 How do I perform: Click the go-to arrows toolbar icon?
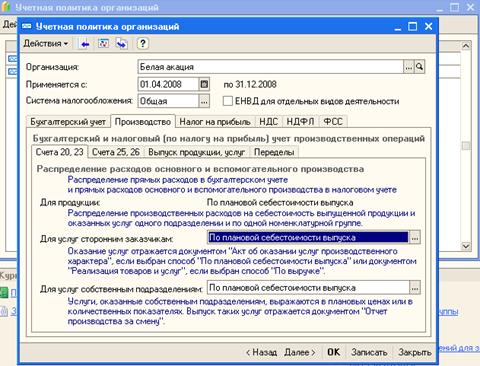(x=122, y=44)
